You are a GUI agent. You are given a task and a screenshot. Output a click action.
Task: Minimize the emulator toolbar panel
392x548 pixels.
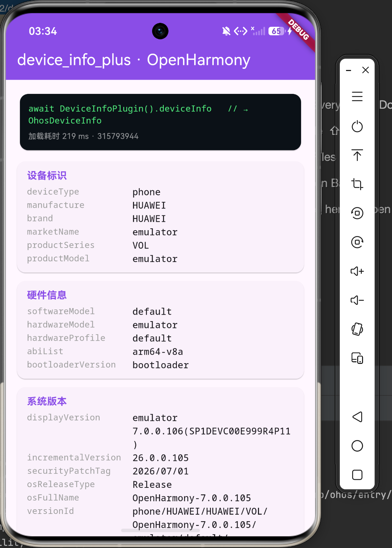[x=349, y=70]
